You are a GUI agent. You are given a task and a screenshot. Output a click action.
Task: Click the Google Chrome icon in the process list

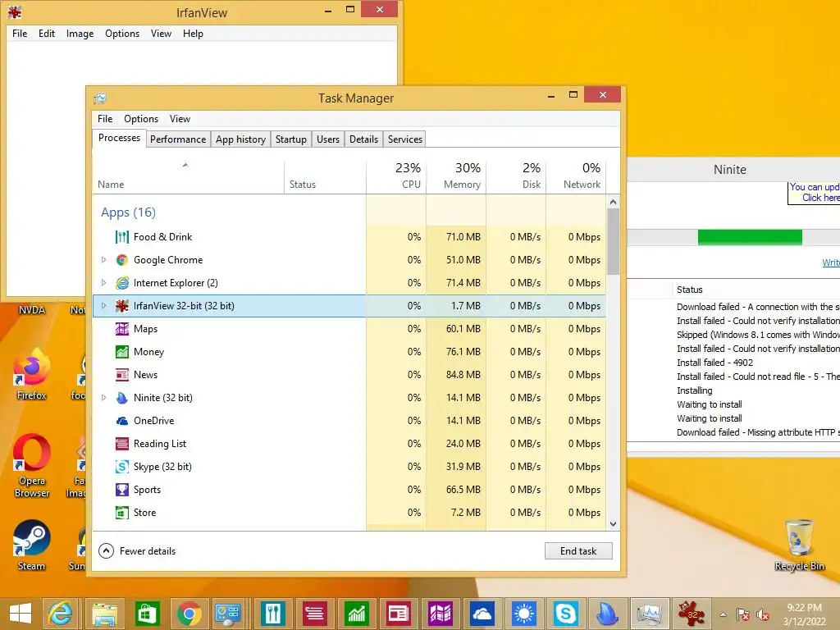pyautogui.click(x=122, y=260)
